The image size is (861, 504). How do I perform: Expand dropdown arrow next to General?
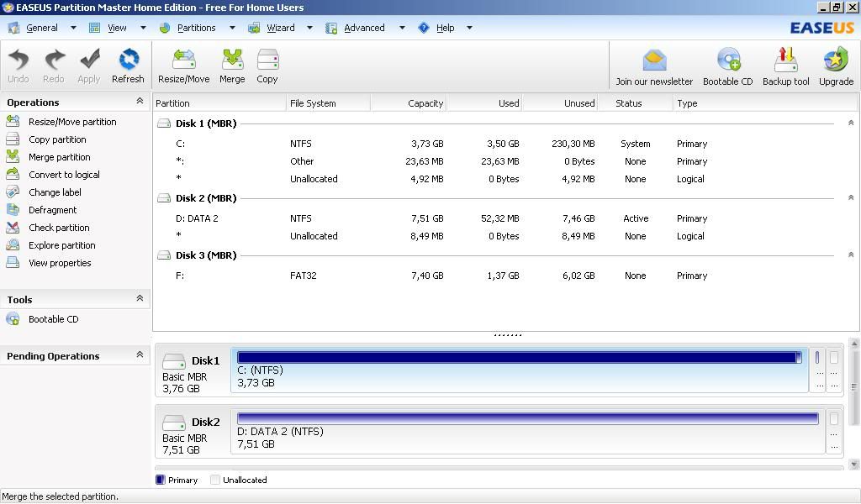(x=73, y=28)
